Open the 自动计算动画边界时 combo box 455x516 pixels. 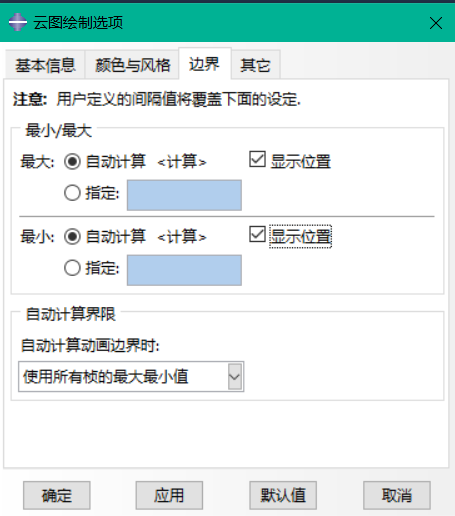coord(131,377)
